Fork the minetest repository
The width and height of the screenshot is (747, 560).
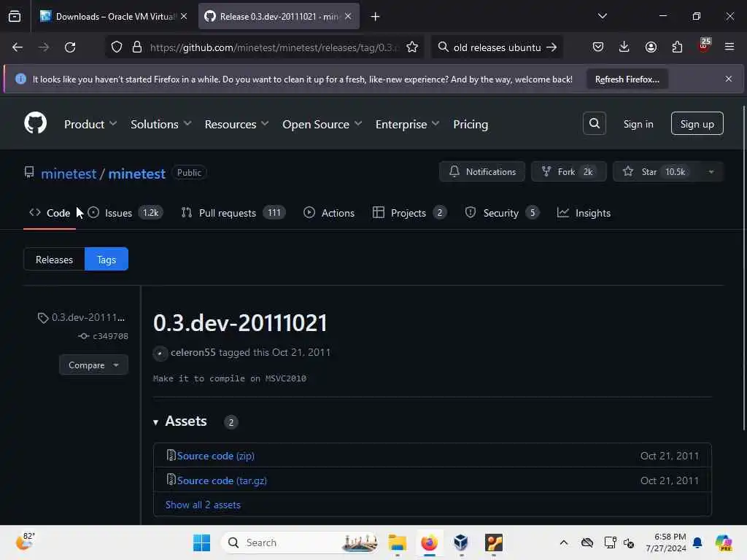click(569, 172)
